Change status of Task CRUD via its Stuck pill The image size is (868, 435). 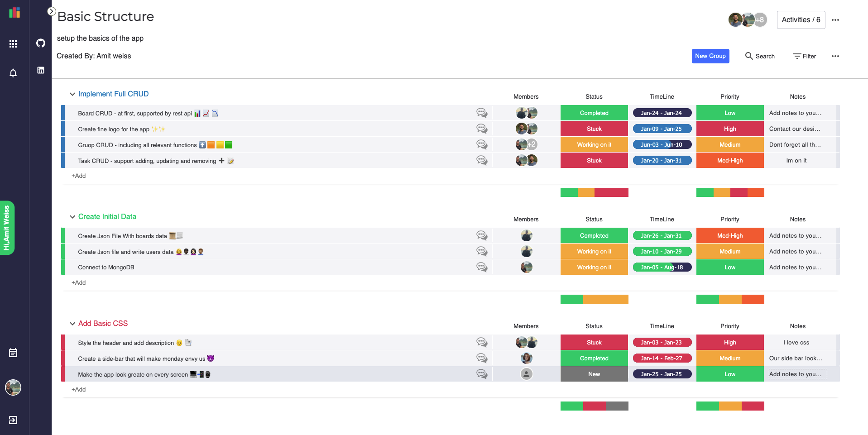(594, 160)
